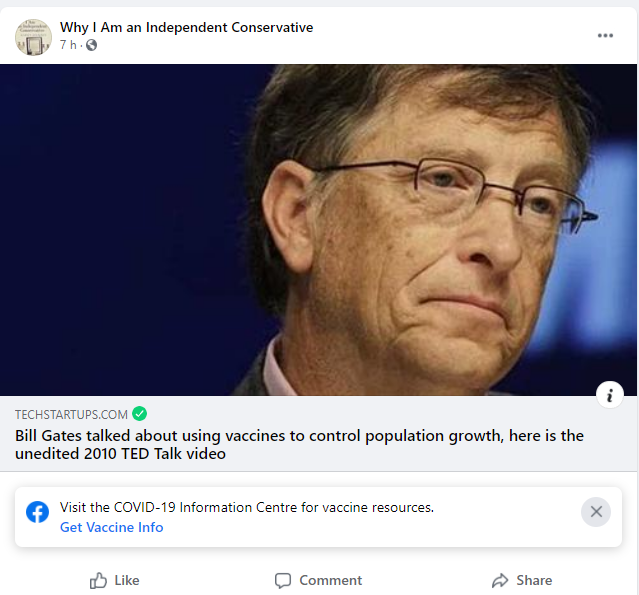Click the TECHSTARTUPS.COM source label
Viewport: 639px width, 595px height.
click(71, 414)
